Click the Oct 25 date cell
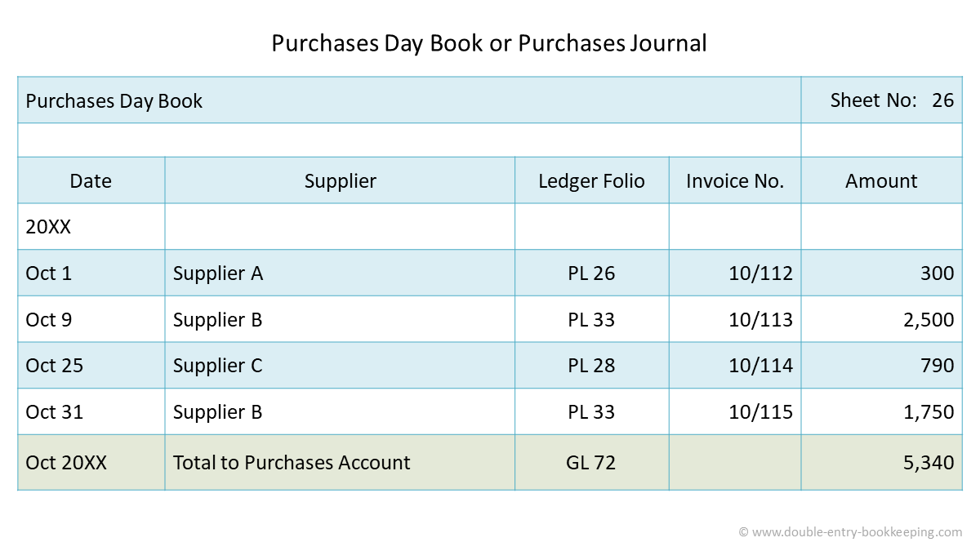The width and height of the screenshot is (980, 551). point(55,366)
